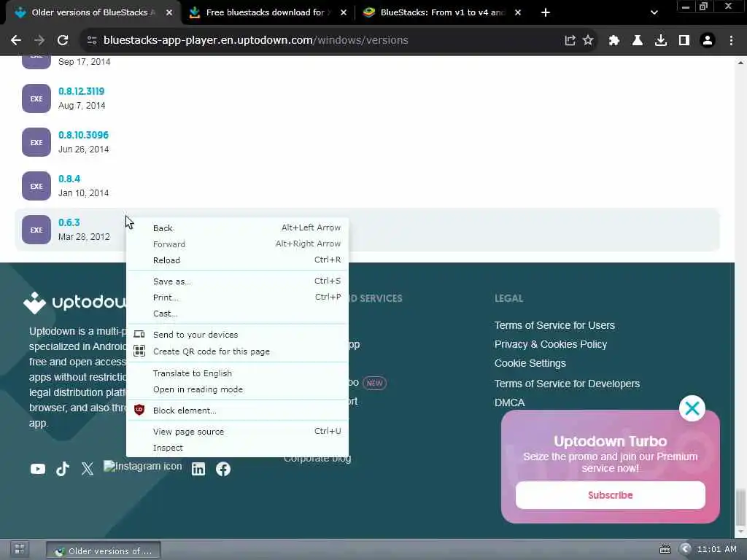The height and width of the screenshot is (560, 747).
Task: Select Save as... in context menu
Action: pyautogui.click(x=237, y=281)
